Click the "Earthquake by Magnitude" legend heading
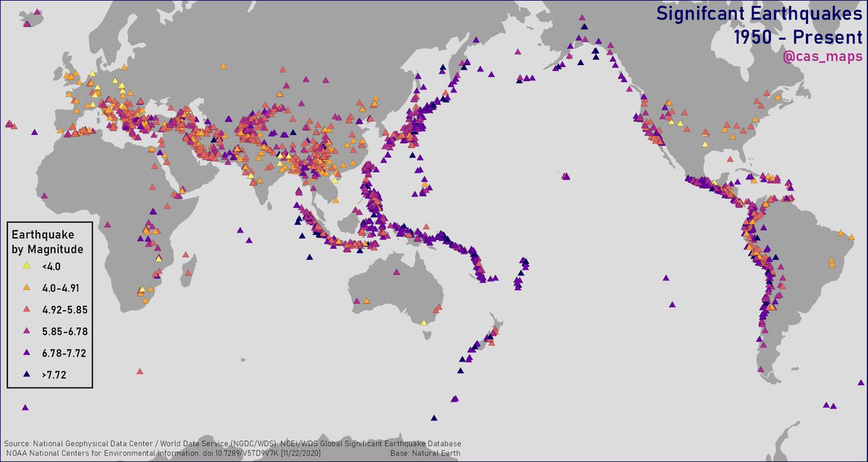Viewport: 868px width, 462px height. click(x=47, y=242)
